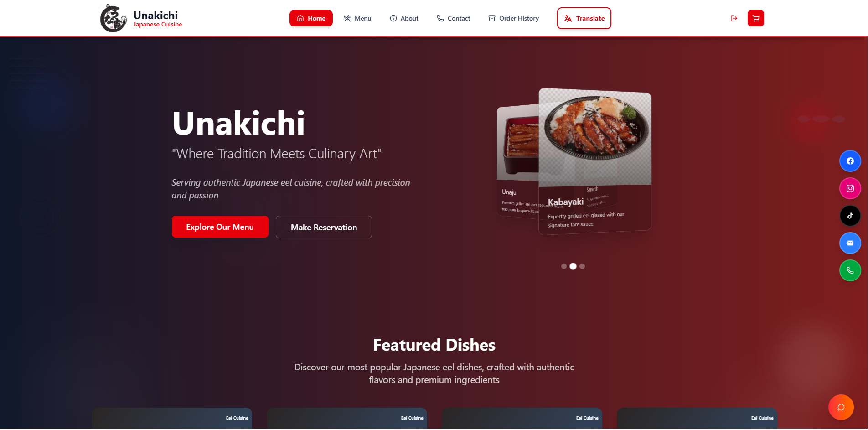Click the green phone call icon
This screenshot has height=430, width=868.
click(x=850, y=270)
